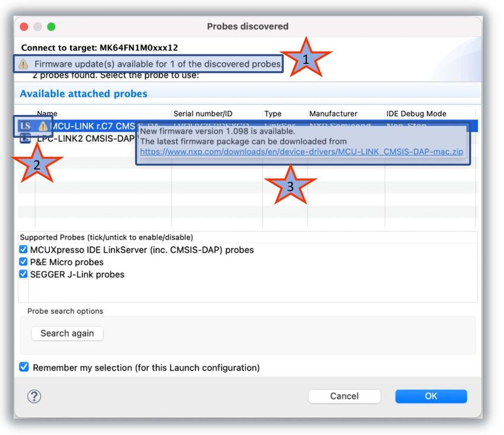Click the warning icon beside the firmware update notice
The image size is (504, 435).
pos(23,64)
